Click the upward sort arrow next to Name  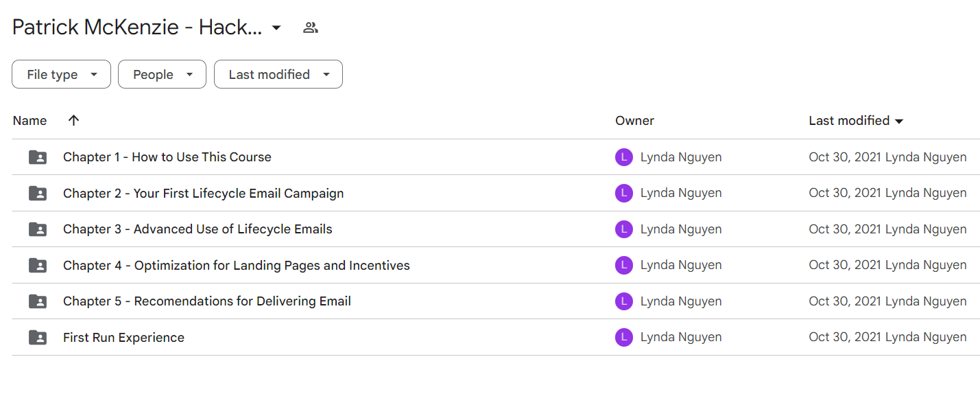click(x=74, y=120)
